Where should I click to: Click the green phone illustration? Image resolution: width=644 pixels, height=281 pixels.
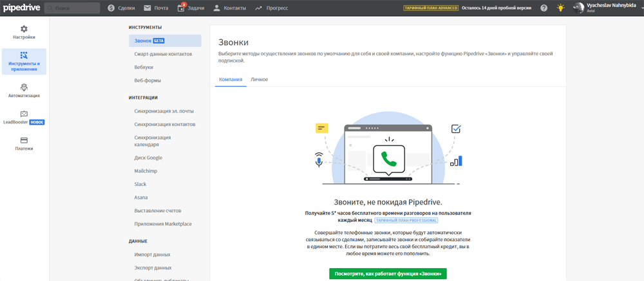pos(388,159)
